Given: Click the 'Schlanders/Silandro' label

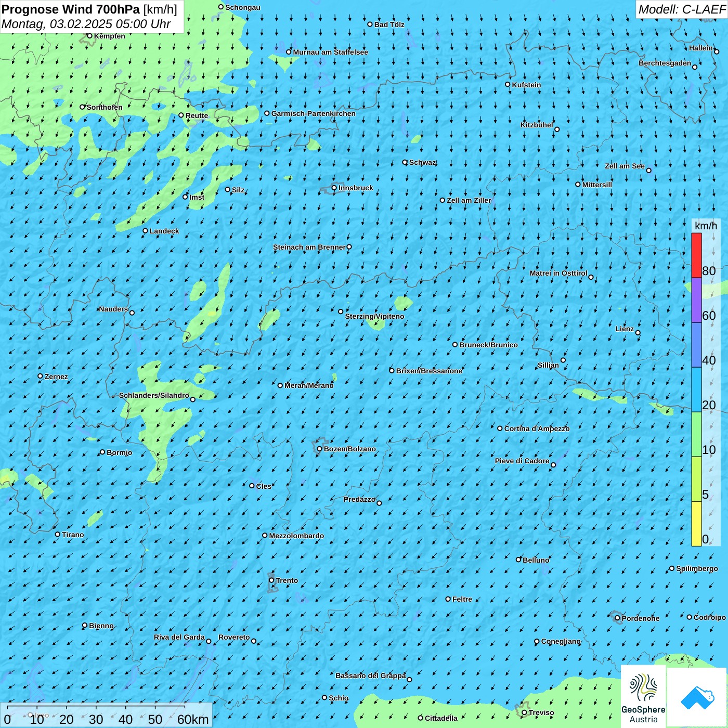Looking at the screenshot, I should pyautogui.click(x=154, y=395).
